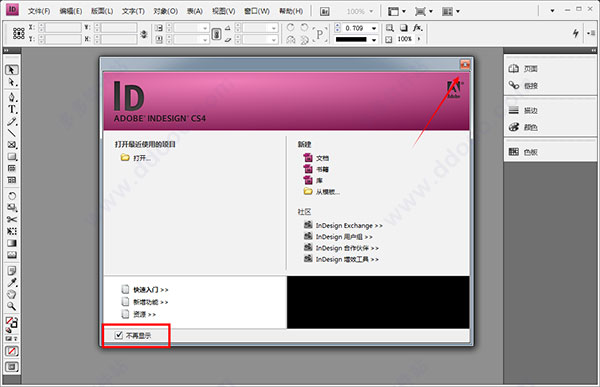Open the 文件(F) menu
600x387 pixels.
[39, 11]
